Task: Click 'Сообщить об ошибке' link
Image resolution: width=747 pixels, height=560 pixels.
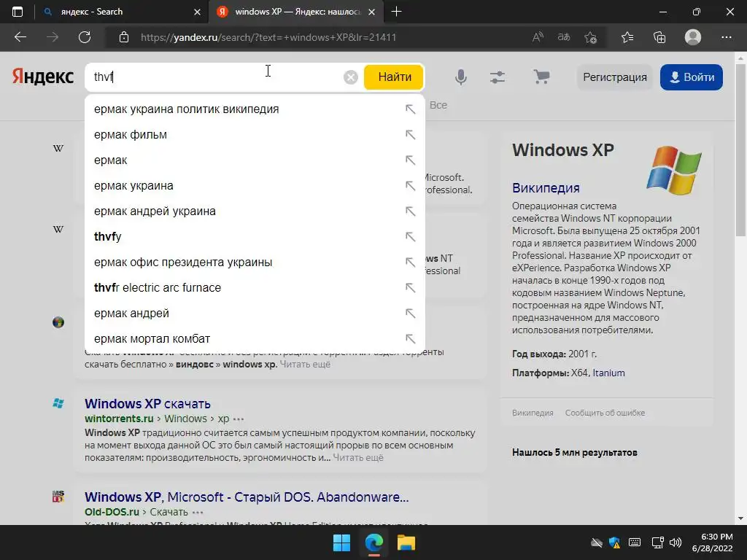Action: click(605, 413)
